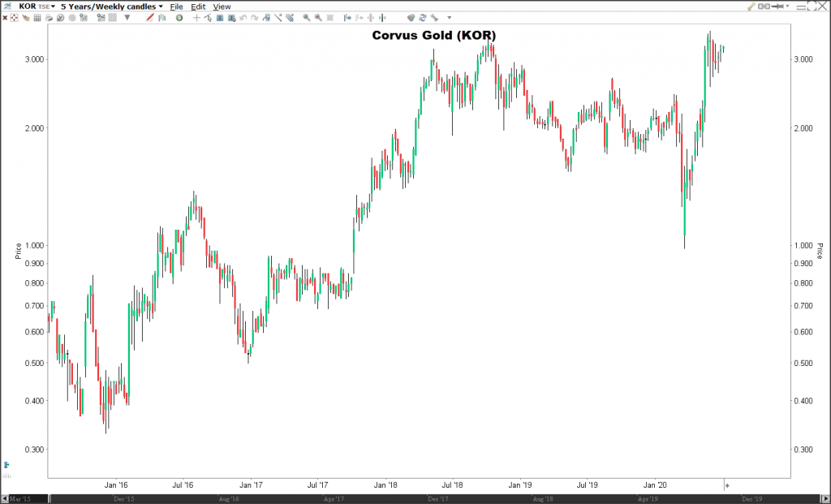The height and width of the screenshot is (504, 831).
Task: Click the zoom in magnifier icon
Action: tap(306, 18)
